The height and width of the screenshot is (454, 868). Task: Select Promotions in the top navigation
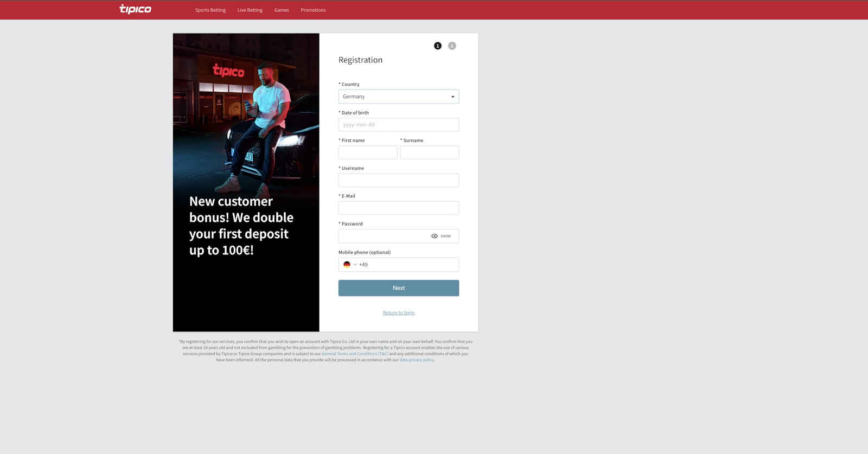(313, 10)
